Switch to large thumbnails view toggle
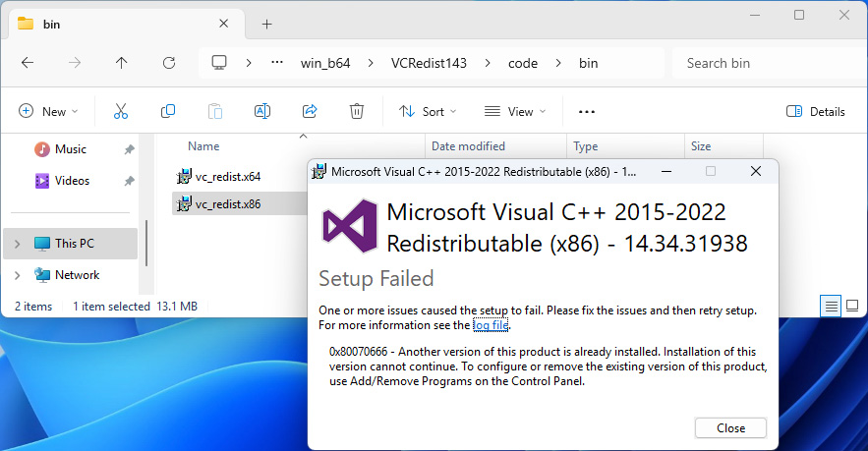The height and width of the screenshot is (451, 868). tap(852, 307)
